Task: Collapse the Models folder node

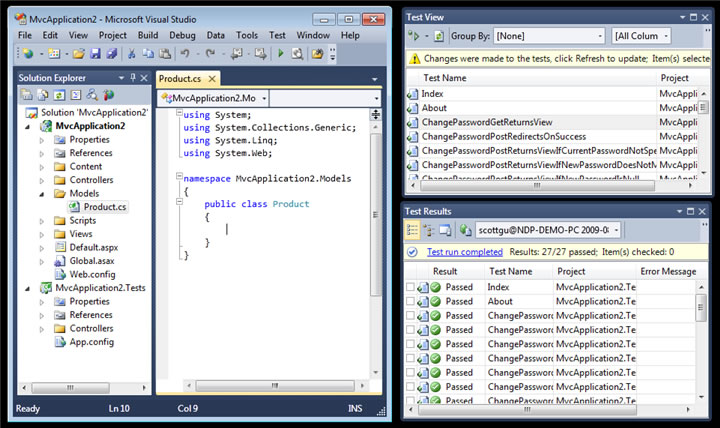Action: (x=42, y=194)
